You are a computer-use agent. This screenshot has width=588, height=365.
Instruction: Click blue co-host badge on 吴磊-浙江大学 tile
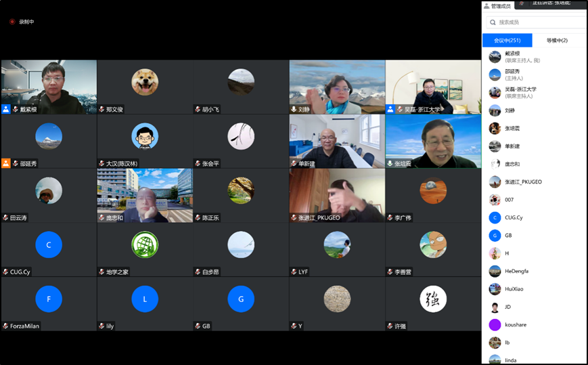[390, 109]
